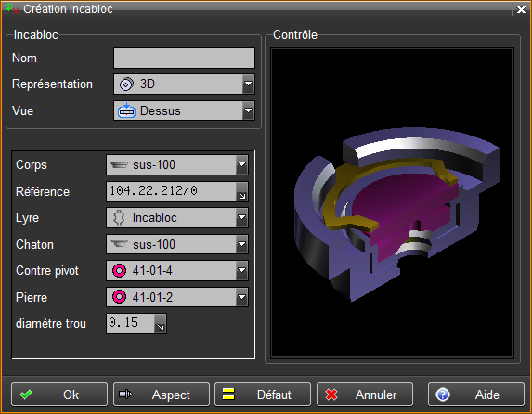The width and height of the screenshot is (532, 414).
Task: Expand the Lyre dropdown list
Action: [x=241, y=217]
